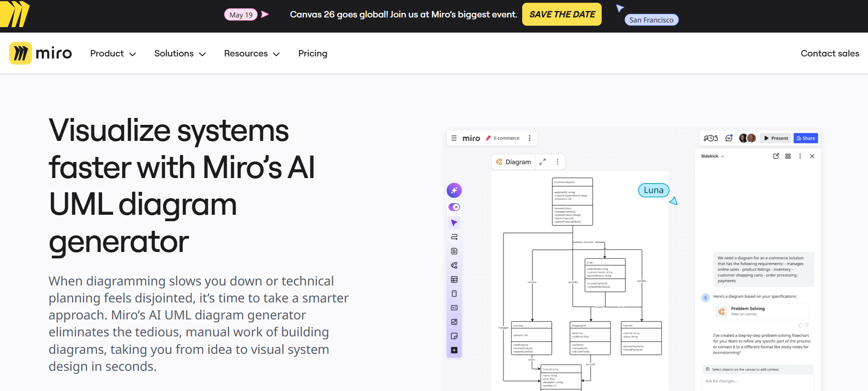The image size is (868, 391).
Task: Select the connector flow tool below the cursor
Action: (x=454, y=237)
